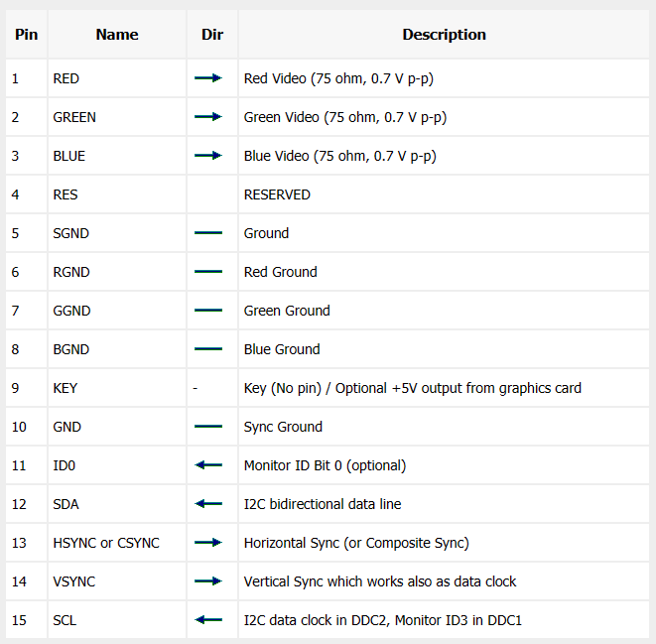656x644 pixels.
Task: Click the VSYNC right arrow icon
Action: click(x=208, y=581)
